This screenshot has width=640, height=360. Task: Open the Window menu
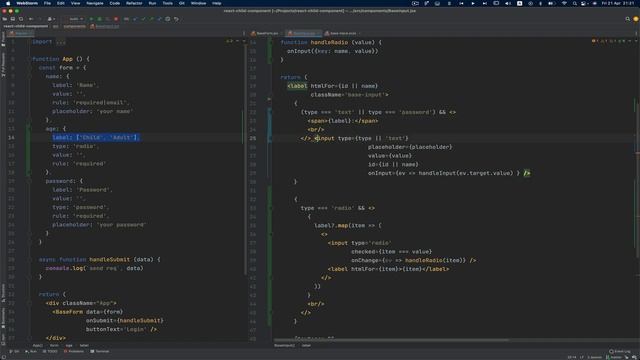coord(198,3)
